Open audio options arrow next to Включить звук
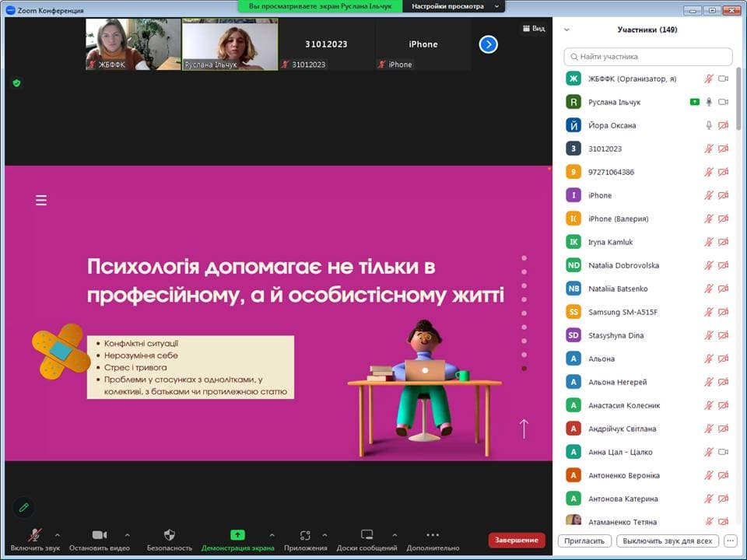 pos(57,535)
